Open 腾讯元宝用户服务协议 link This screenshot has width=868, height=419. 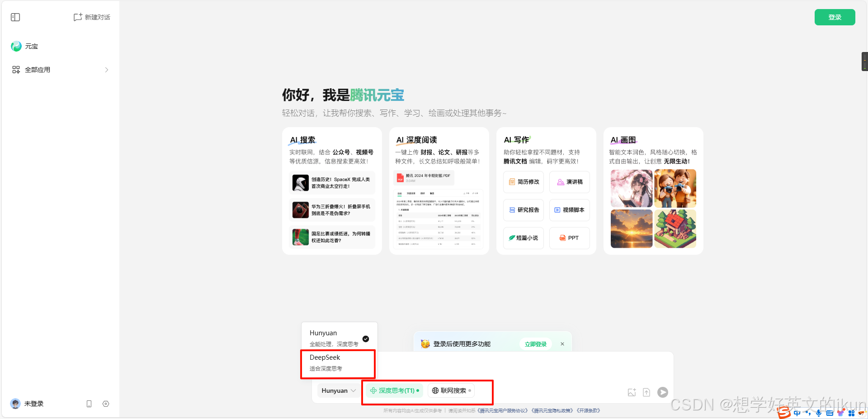503,411
